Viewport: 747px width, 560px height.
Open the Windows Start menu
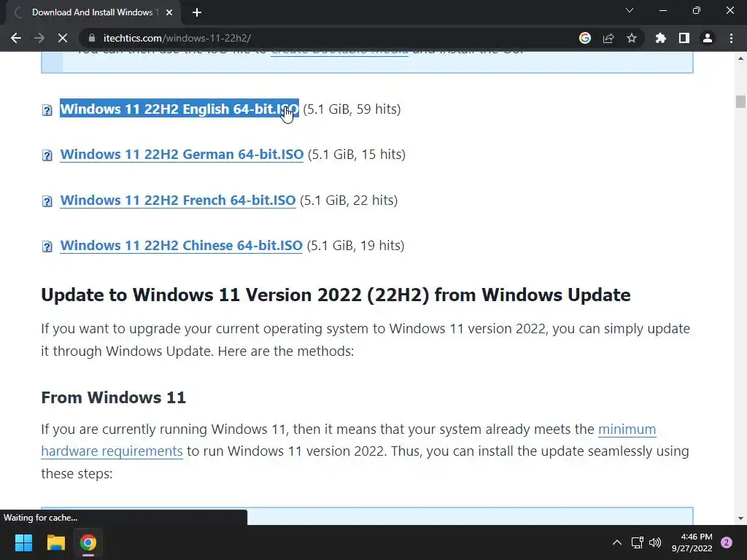tap(23, 542)
